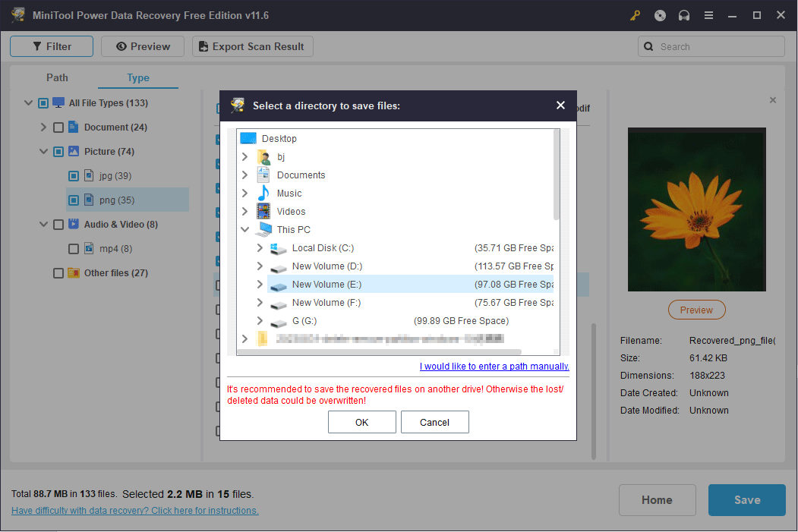Screen dimensions: 798x532
Task: Collapse the This PC node
Action: [x=244, y=229]
